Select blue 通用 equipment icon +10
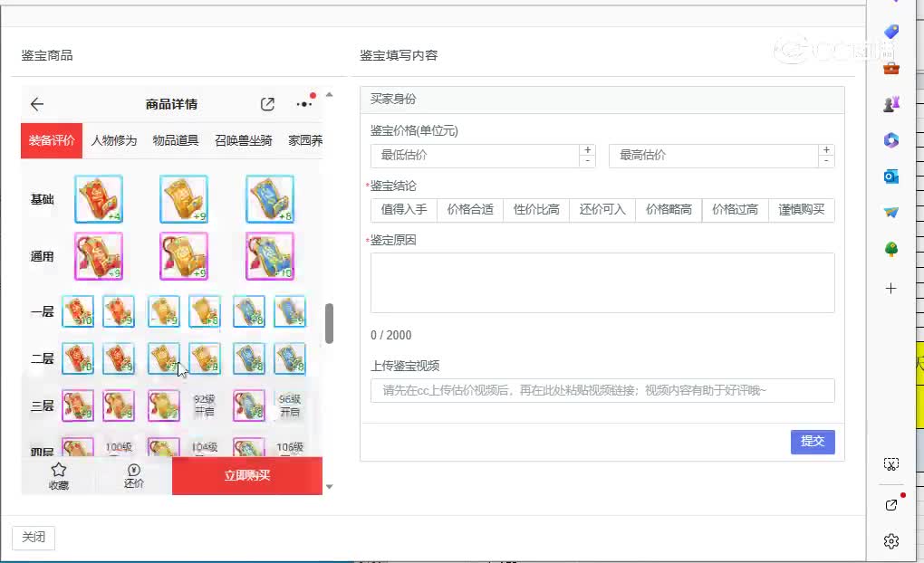The width and height of the screenshot is (924, 563). pos(269,256)
